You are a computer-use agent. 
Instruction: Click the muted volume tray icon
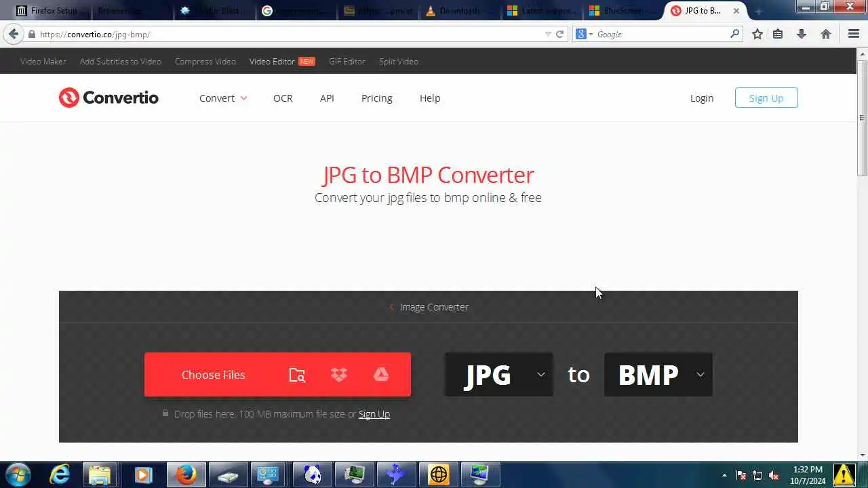point(774,475)
